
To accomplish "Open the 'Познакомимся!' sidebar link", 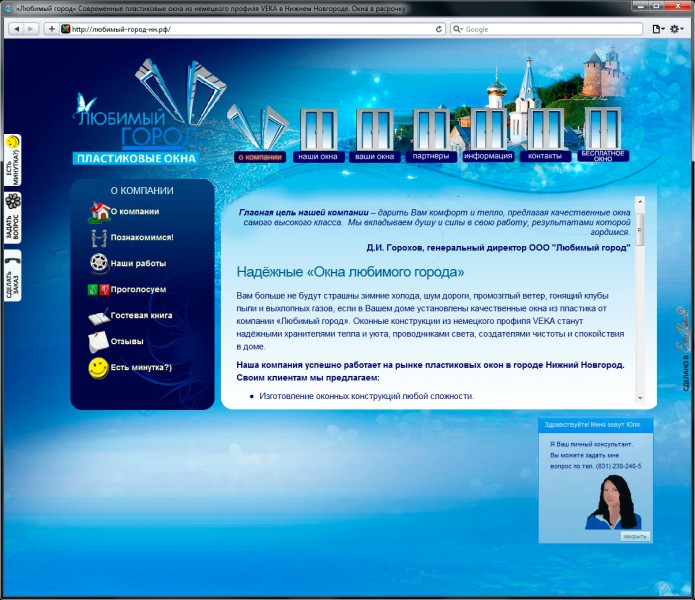I will (142, 238).
